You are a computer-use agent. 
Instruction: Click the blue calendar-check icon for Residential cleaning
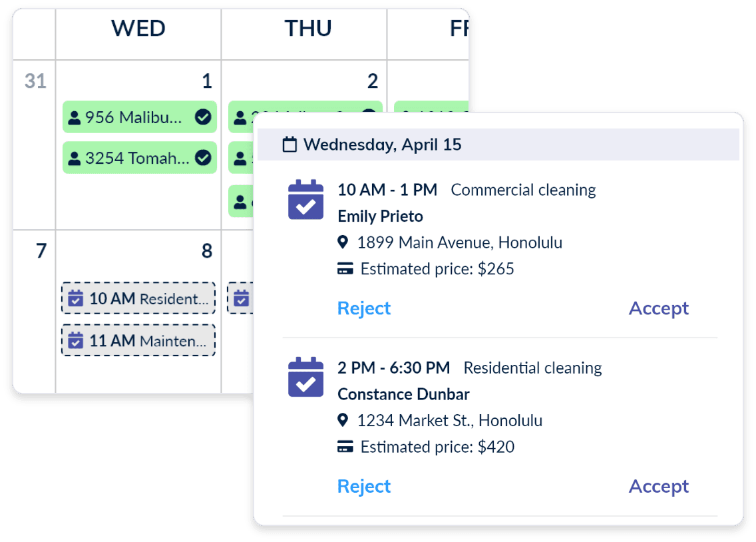click(305, 377)
